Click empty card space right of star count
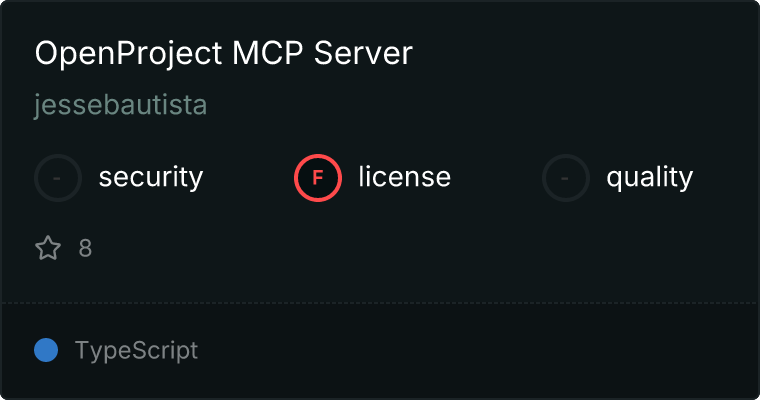Viewport: 760px width, 400px height. pyautogui.click(x=400, y=248)
